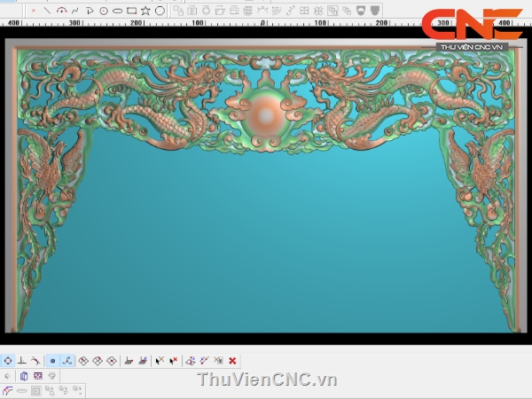The height and width of the screenshot is (399, 532).
Task: Click the red X delete icon
Action: pyautogui.click(x=232, y=361)
